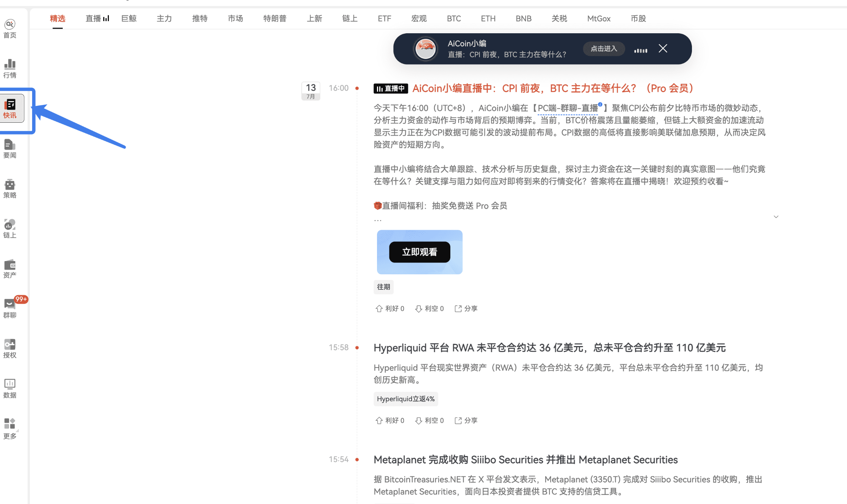The image size is (847, 504).
Task: Select the 快讯 flash news sidebar icon
Action: [x=10, y=109]
